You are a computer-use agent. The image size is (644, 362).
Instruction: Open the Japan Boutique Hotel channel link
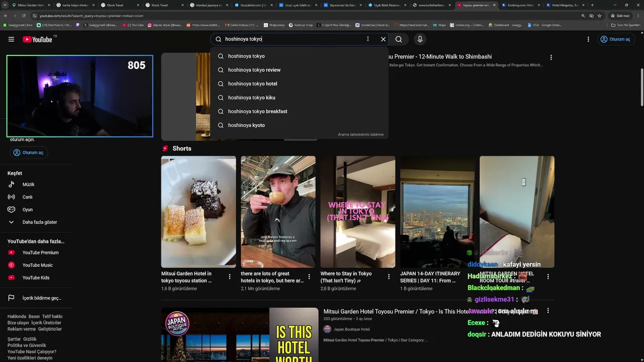(x=352, y=329)
